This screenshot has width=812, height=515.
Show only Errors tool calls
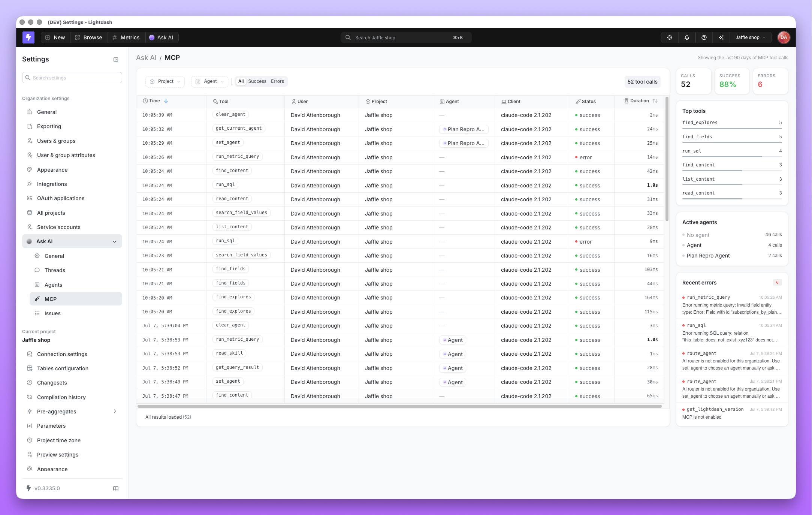[x=277, y=81]
